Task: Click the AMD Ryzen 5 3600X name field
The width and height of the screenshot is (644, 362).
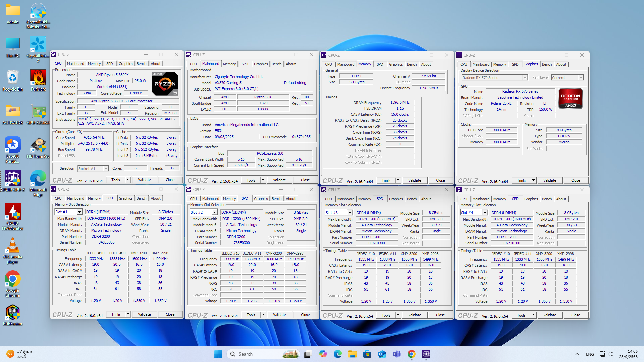Action: point(112,75)
